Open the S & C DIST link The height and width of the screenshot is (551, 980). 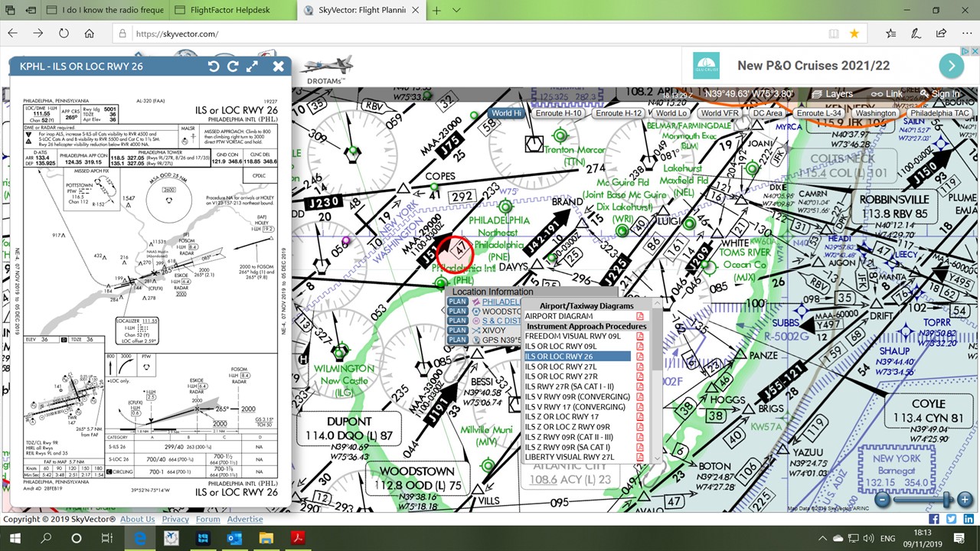(x=501, y=321)
